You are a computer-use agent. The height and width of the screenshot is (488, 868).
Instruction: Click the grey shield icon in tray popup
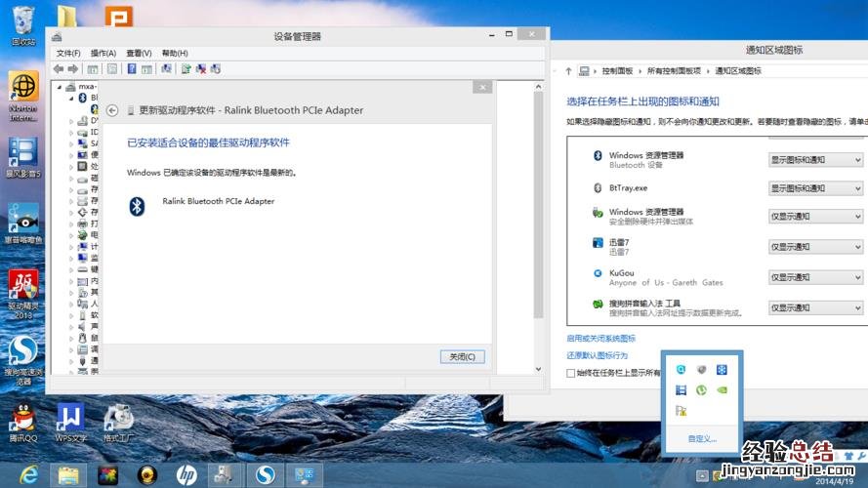point(701,370)
